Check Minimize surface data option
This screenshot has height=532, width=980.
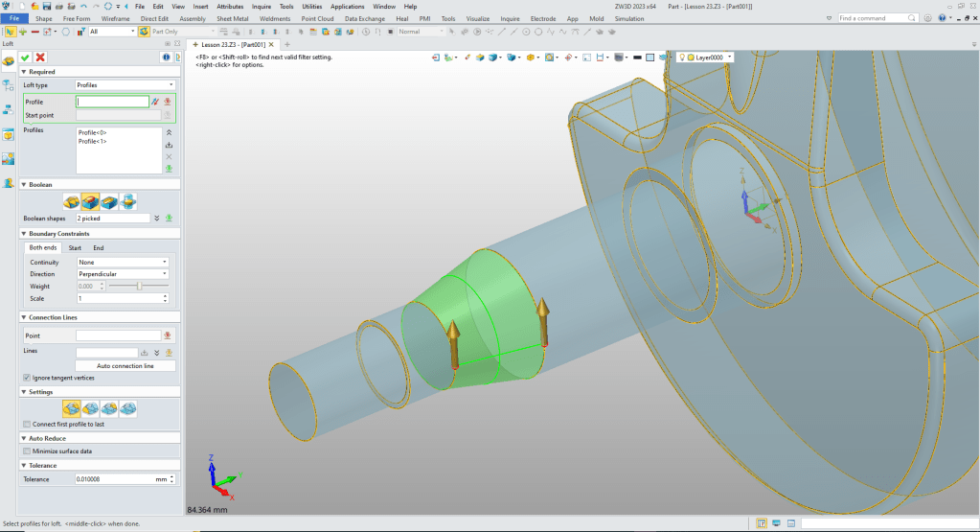click(26, 451)
